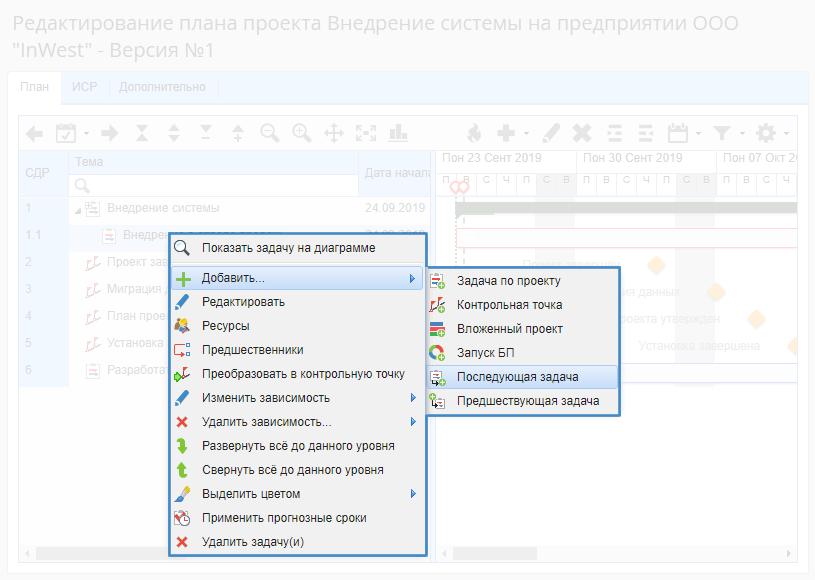Select Контрольная точка in Add submenu
815x580 pixels.
(x=509, y=305)
